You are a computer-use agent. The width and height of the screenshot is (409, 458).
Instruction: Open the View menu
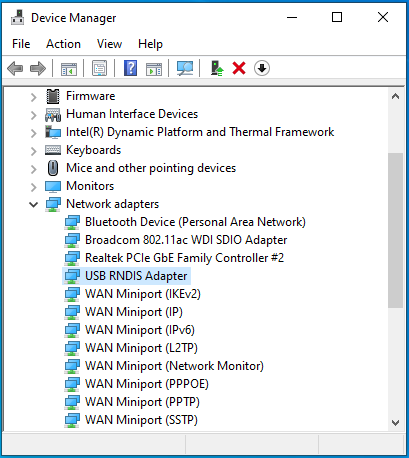click(x=109, y=44)
